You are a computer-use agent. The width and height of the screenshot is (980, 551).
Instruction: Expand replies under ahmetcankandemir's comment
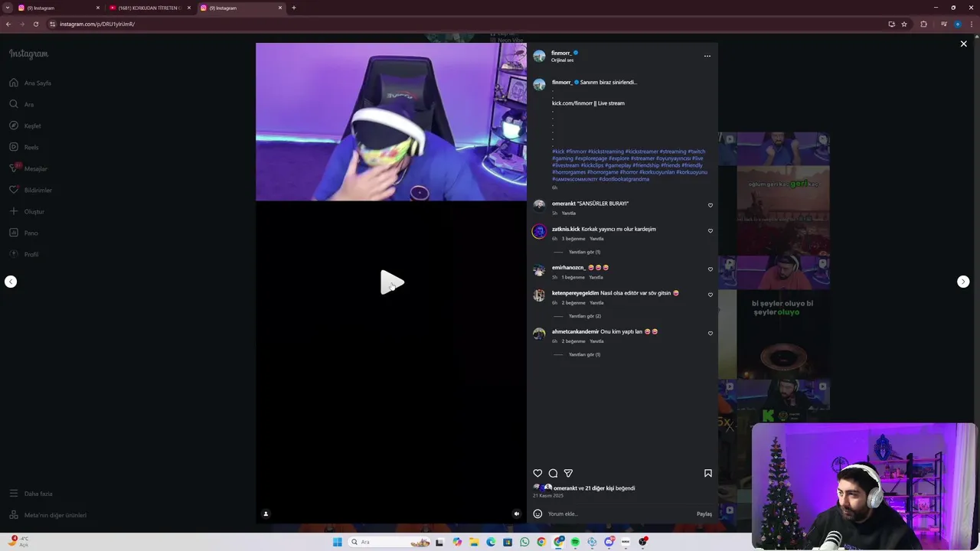point(584,354)
